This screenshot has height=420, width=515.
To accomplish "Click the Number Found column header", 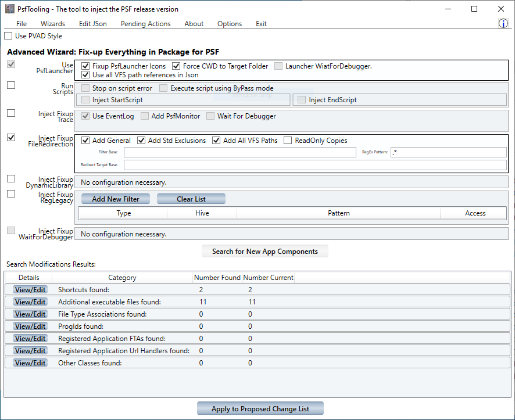I will [217, 278].
